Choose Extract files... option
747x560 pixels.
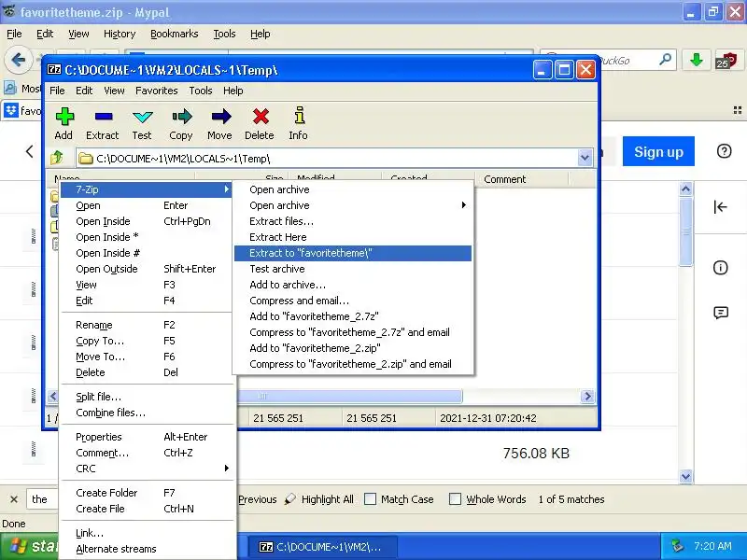(353, 221)
